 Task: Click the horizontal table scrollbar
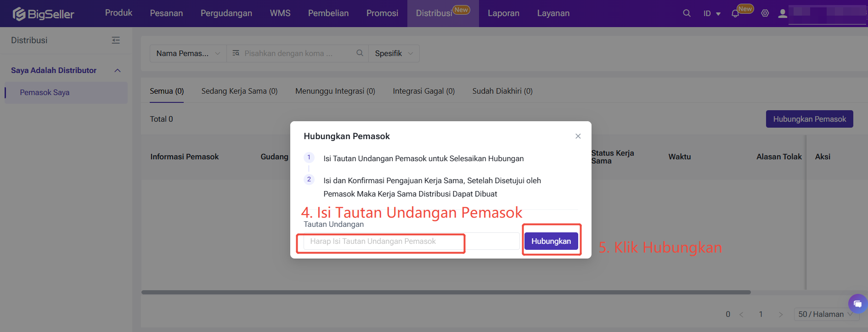pyautogui.click(x=445, y=292)
